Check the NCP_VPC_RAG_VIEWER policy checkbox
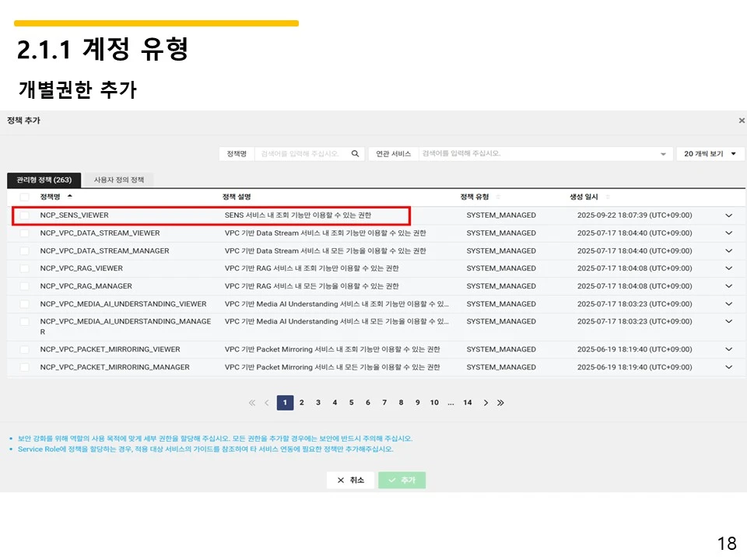This screenshot has width=747, height=560. click(24, 268)
